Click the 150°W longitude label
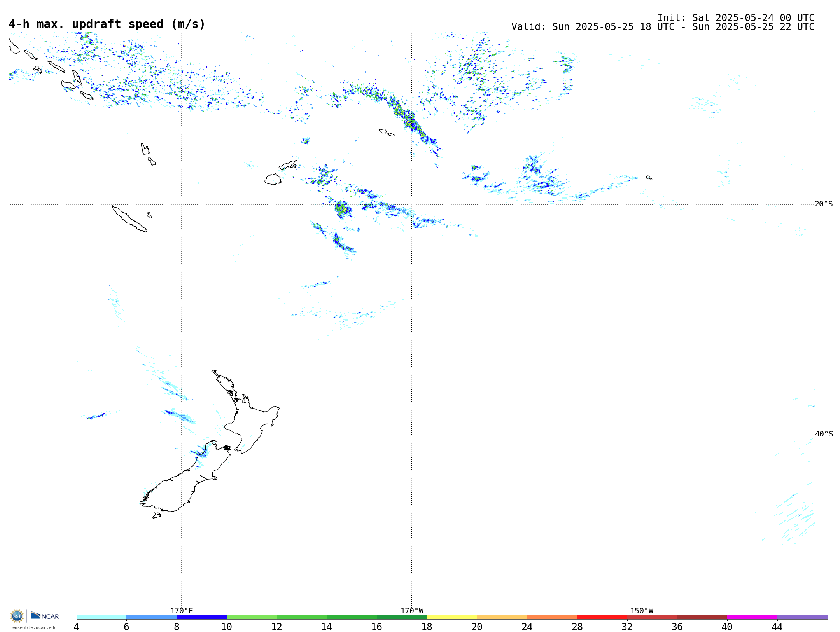Viewport: 840px width, 632px height. 642,611
